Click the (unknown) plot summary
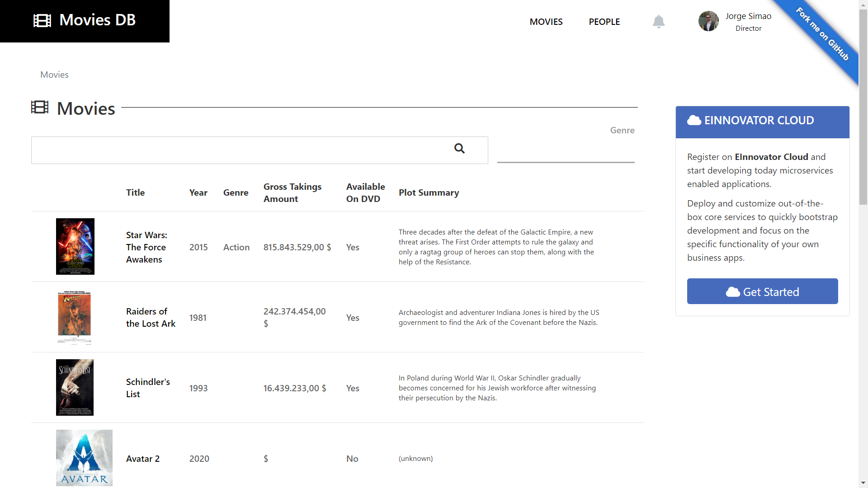The height and width of the screenshot is (488, 868). pyautogui.click(x=415, y=458)
